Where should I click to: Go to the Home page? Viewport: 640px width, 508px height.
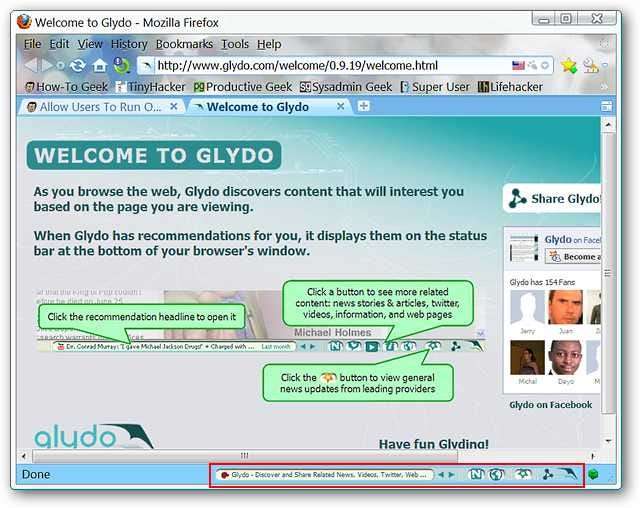click(99, 65)
